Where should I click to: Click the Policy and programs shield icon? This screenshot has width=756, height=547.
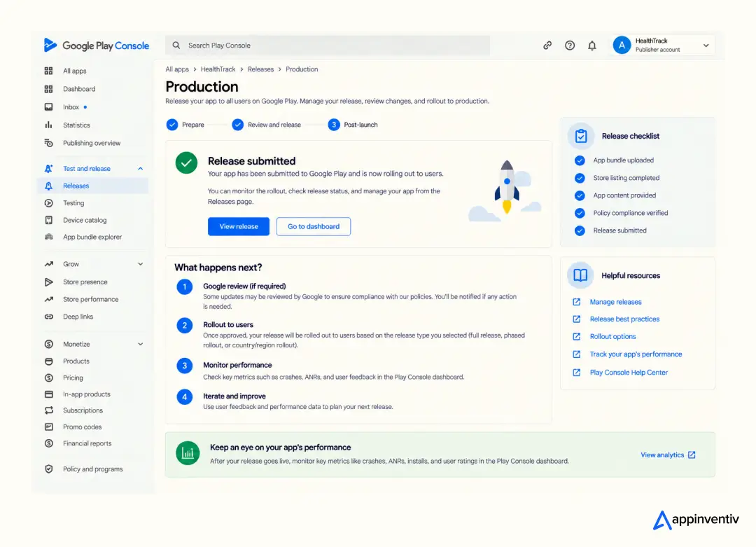point(49,469)
